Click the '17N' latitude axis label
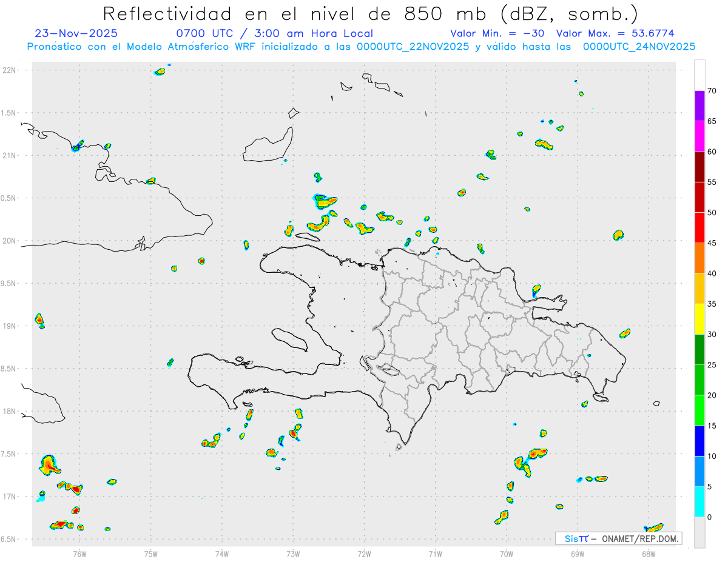The image size is (728, 562). pos(10,497)
